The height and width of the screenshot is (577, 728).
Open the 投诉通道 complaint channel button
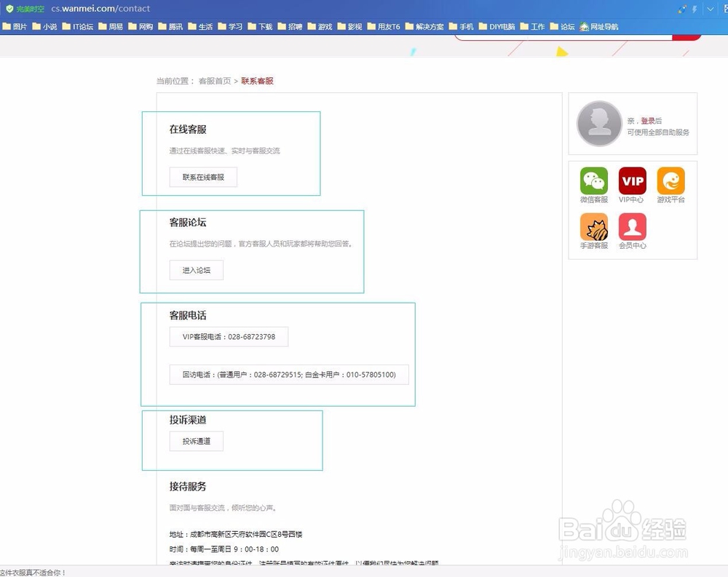click(x=196, y=441)
